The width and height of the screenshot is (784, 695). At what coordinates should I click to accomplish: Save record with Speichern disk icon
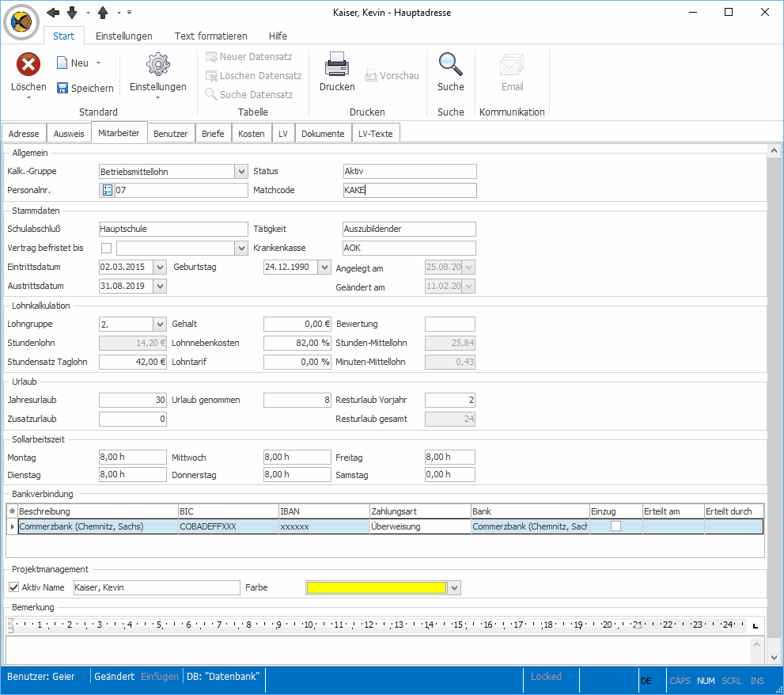point(62,88)
